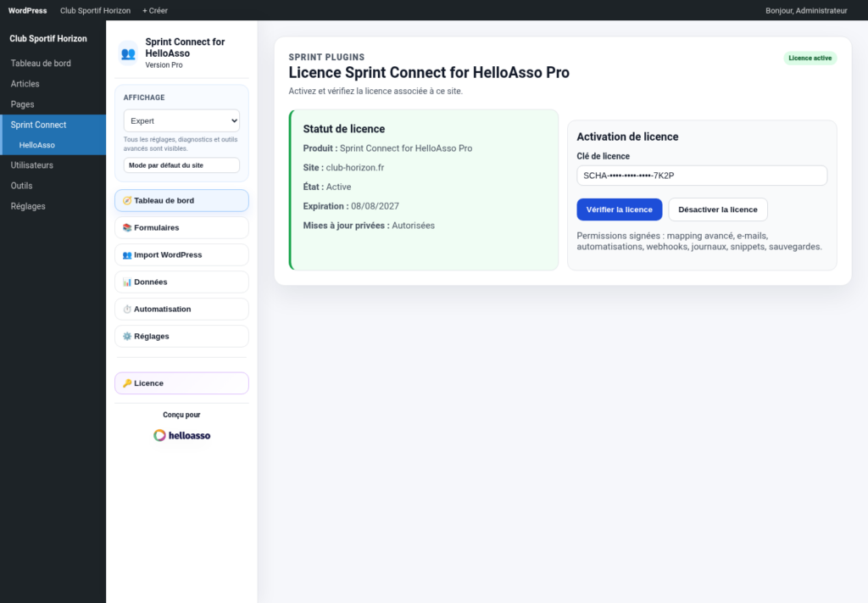The height and width of the screenshot is (603, 868).
Task: Click WordPress in the admin bar
Action: coord(28,10)
